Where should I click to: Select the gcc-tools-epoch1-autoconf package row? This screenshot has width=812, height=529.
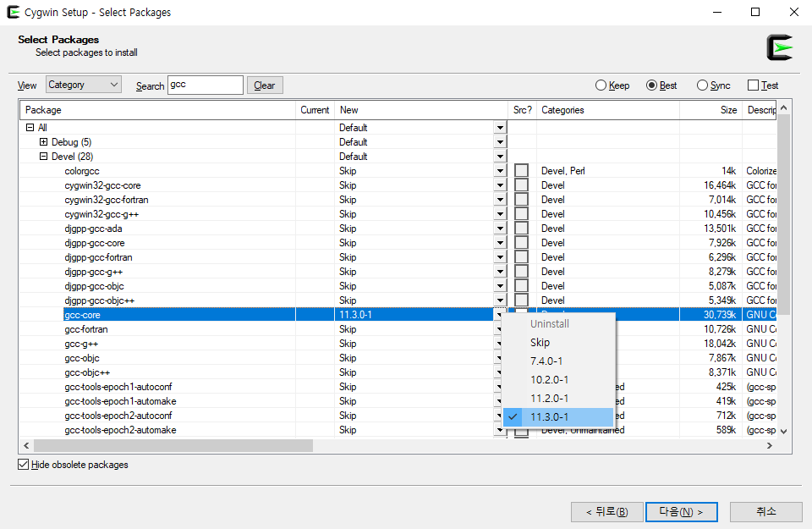pyautogui.click(x=398, y=387)
